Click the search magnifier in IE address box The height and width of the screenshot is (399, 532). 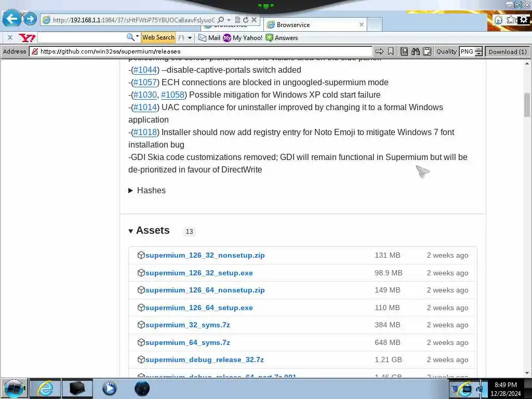point(220,20)
